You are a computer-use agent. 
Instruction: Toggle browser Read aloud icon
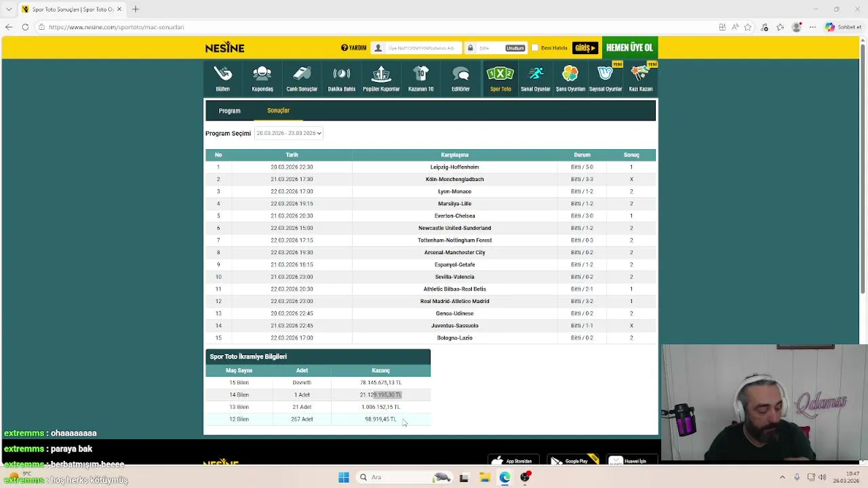[x=735, y=27]
